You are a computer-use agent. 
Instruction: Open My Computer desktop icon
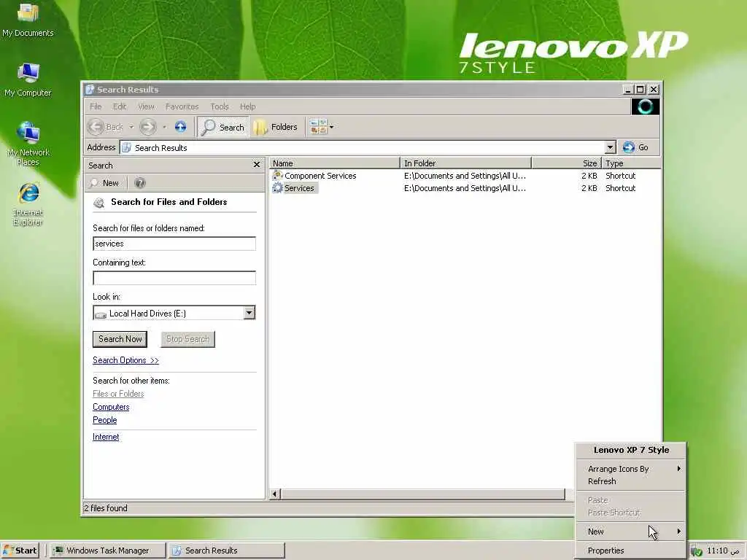[x=28, y=80]
